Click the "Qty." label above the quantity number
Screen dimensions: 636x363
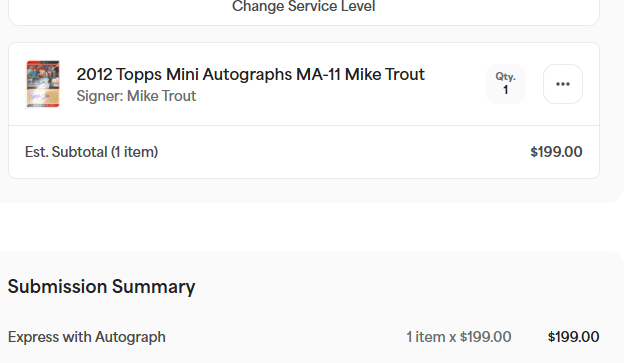(x=505, y=77)
